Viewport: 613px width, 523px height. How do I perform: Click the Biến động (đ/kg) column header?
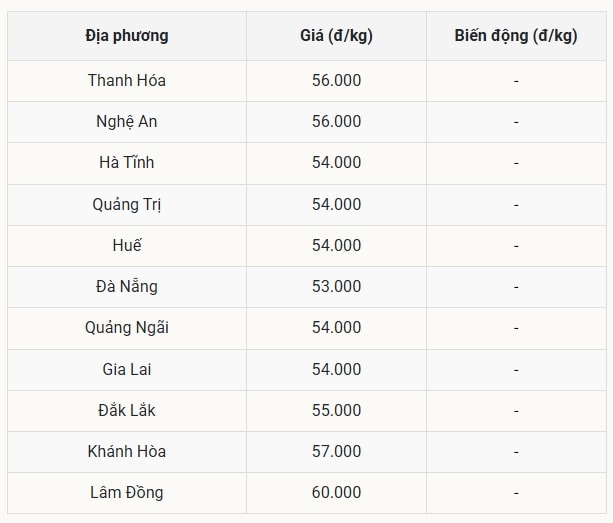click(515, 36)
